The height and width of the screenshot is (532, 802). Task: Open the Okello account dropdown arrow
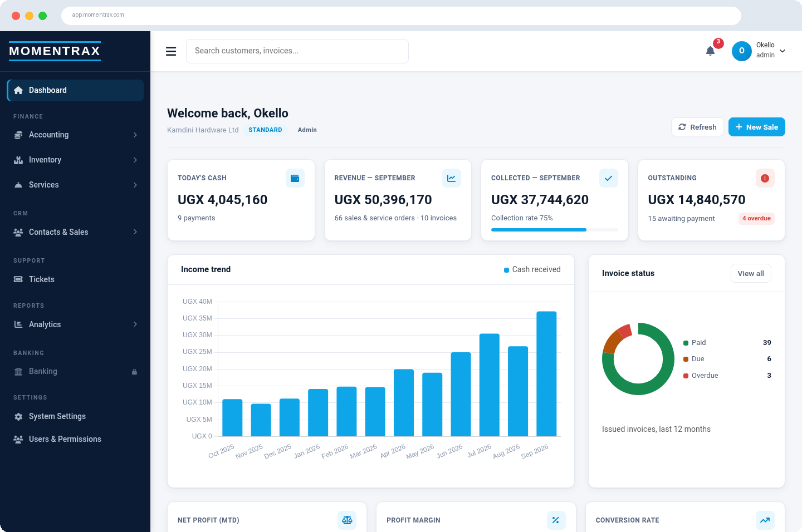pyautogui.click(x=783, y=51)
